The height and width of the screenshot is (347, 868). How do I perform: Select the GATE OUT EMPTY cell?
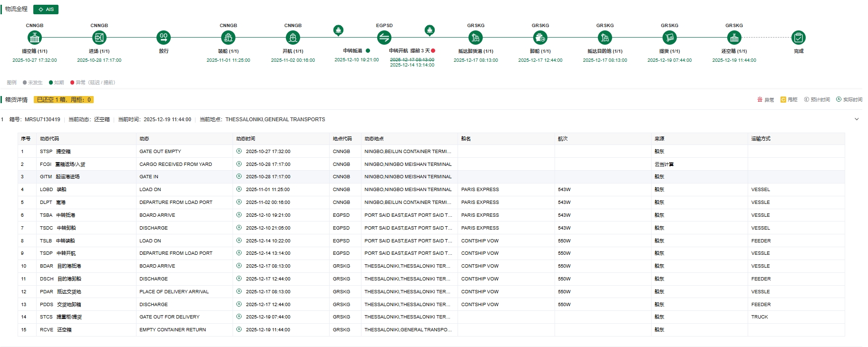[x=185, y=151]
